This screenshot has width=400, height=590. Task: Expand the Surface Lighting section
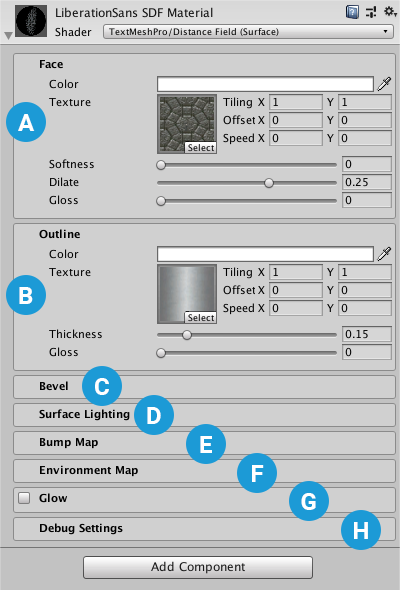click(x=204, y=415)
